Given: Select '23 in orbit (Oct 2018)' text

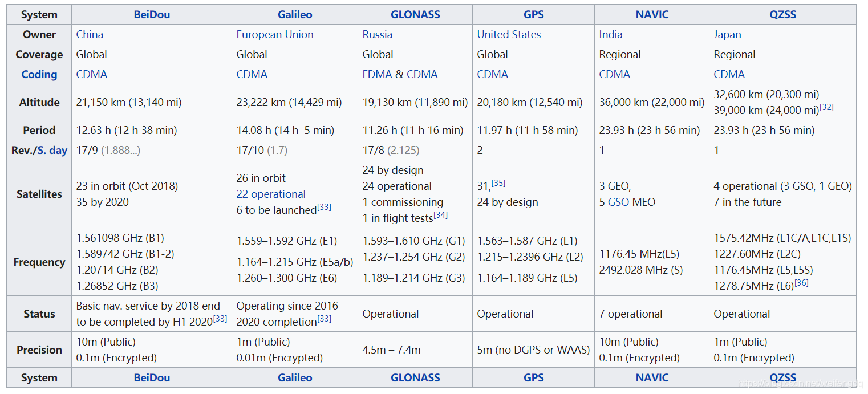Looking at the screenshot, I should [127, 186].
